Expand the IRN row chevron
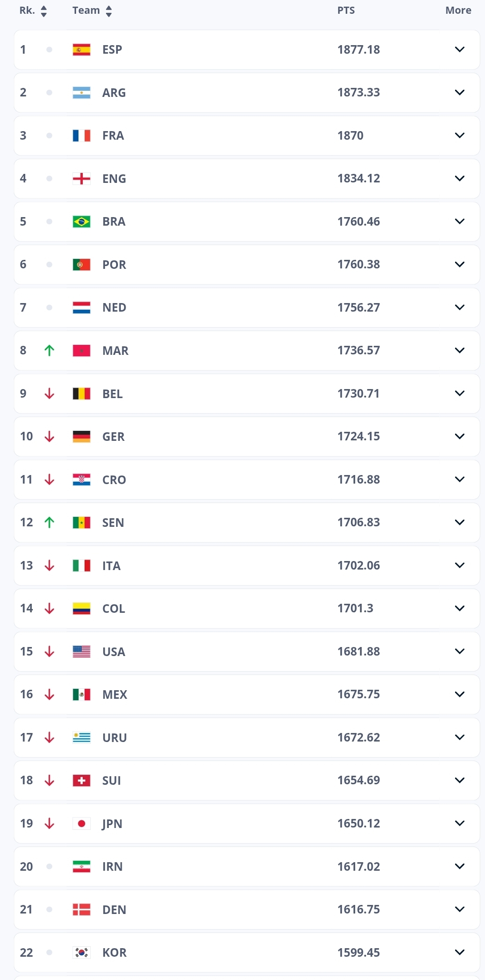The width and height of the screenshot is (485, 980). point(459,866)
